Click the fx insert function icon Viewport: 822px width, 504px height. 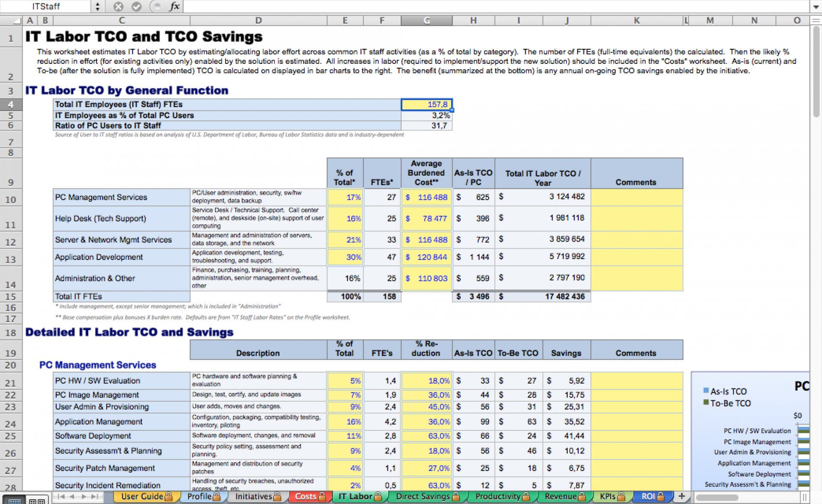click(174, 6)
